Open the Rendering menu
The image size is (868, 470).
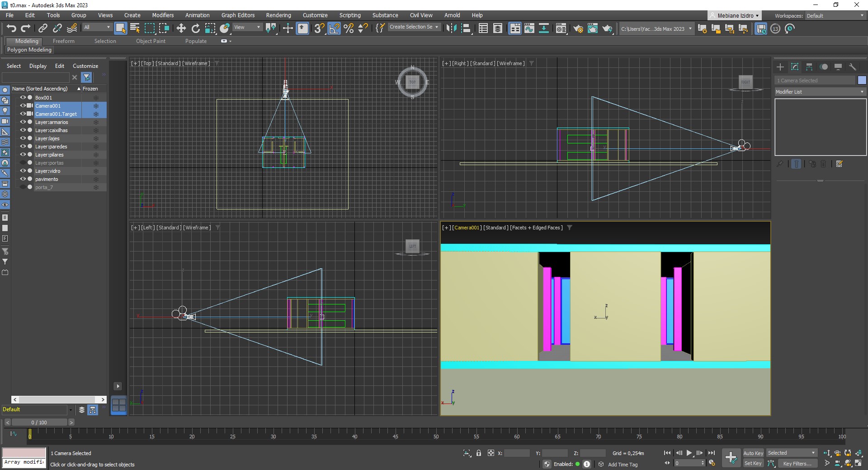click(278, 15)
